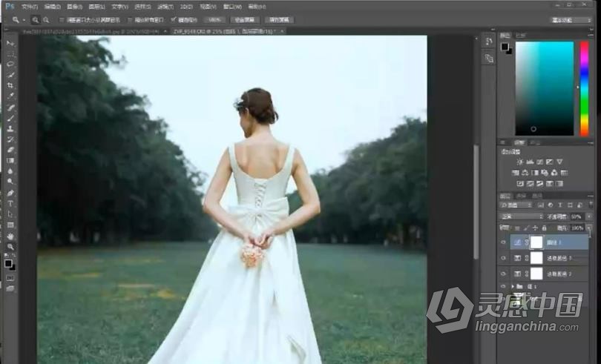Select the Clone Stamp tool

(10, 129)
